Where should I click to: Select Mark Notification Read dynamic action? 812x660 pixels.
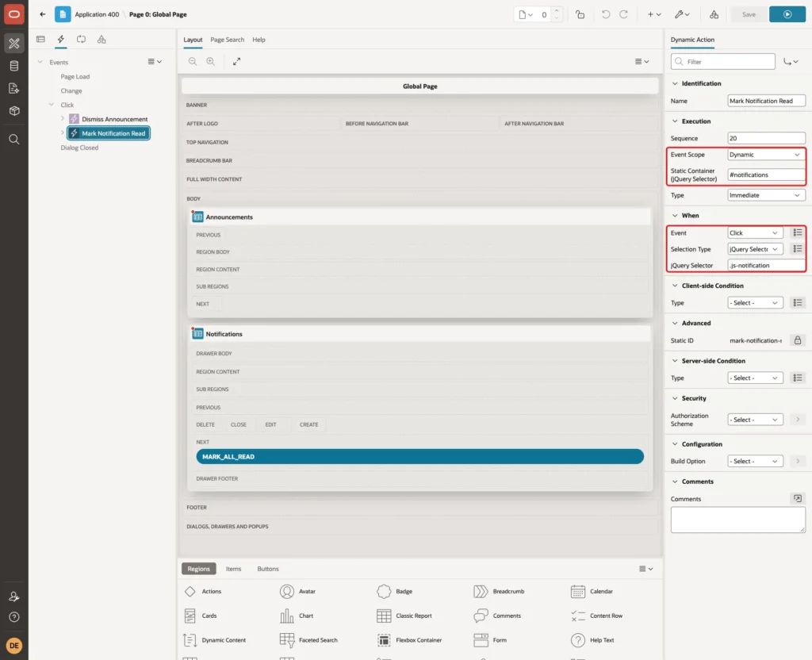[x=109, y=133]
